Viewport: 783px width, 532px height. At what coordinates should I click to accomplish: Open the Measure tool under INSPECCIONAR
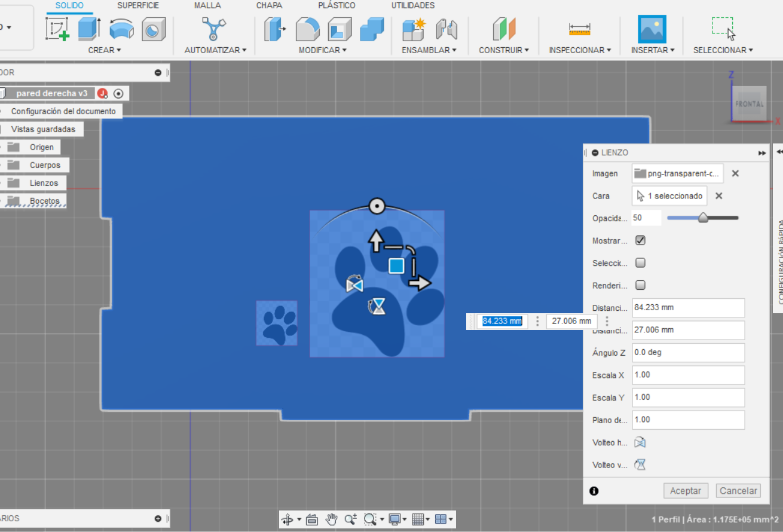pyautogui.click(x=579, y=29)
